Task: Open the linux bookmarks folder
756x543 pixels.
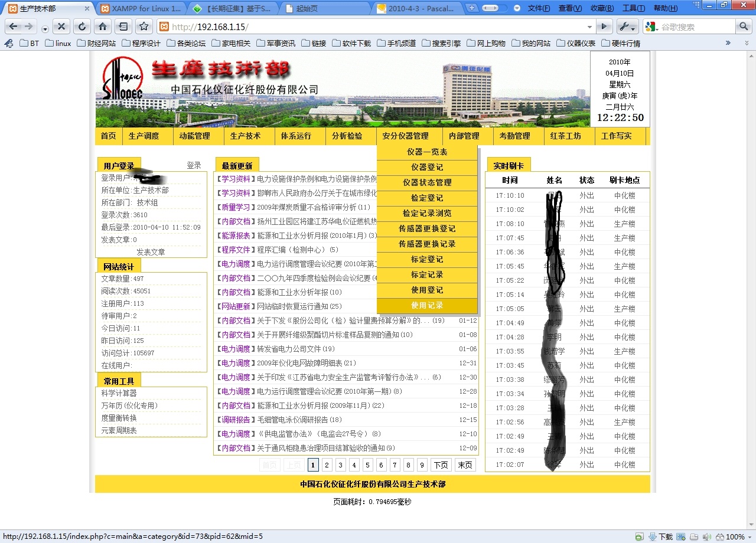Action: point(58,43)
